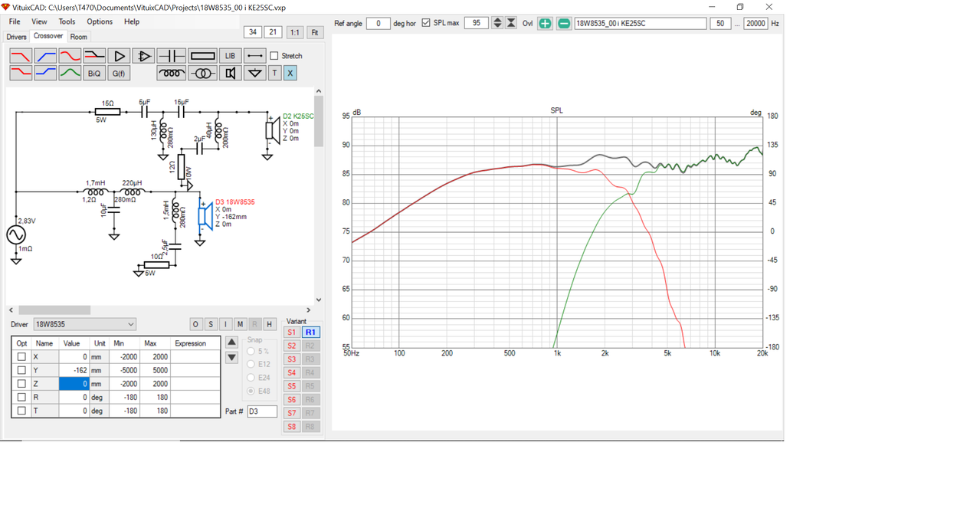Click the Part # field D3
Viewport: 980px width, 531px height.
click(x=262, y=411)
